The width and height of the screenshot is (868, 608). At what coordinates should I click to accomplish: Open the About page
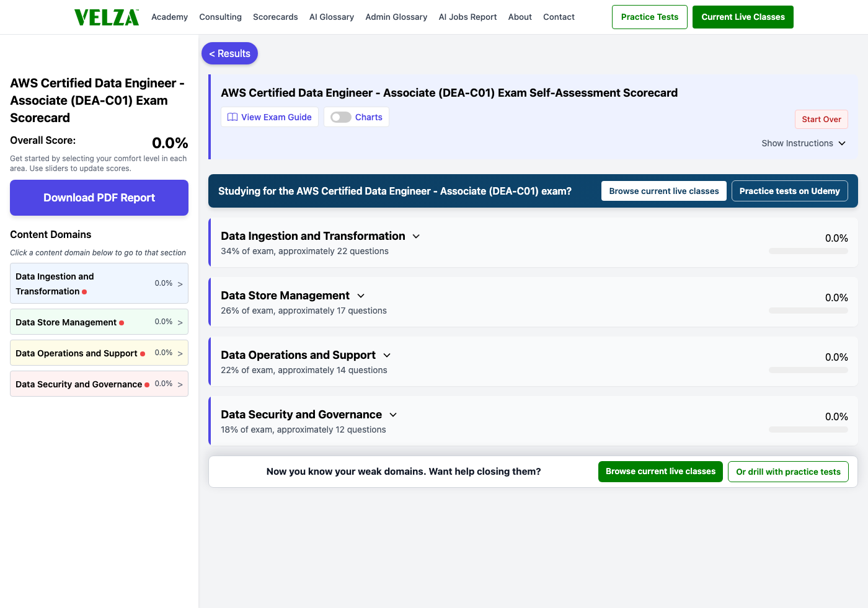tap(520, 17)
